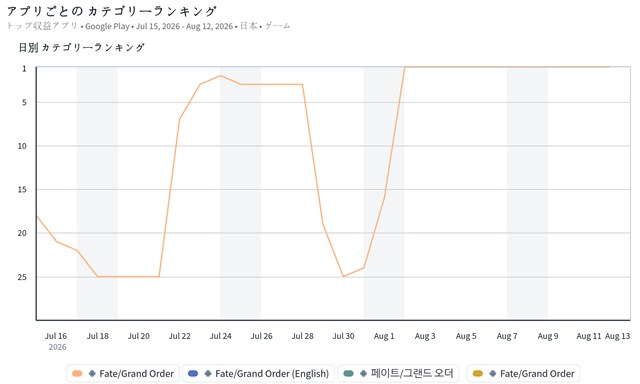Click the yellow swatch in the legend

478,373
